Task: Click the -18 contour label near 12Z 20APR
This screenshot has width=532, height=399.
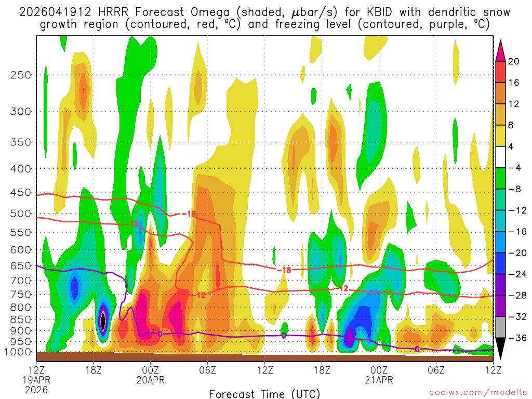Action: pyautogui.click(x=284, y=270)
